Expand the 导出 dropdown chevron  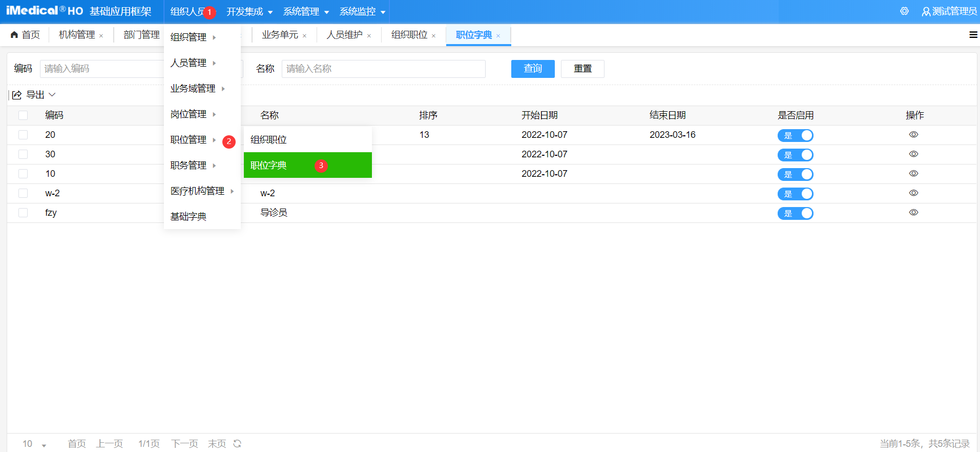[x=52, y=95]
